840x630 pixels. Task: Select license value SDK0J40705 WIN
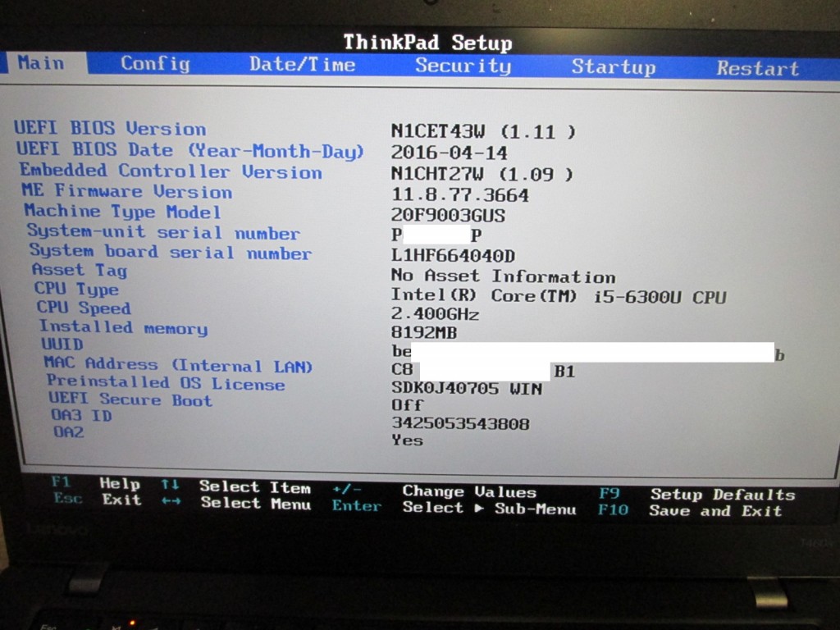click(467, 388)
